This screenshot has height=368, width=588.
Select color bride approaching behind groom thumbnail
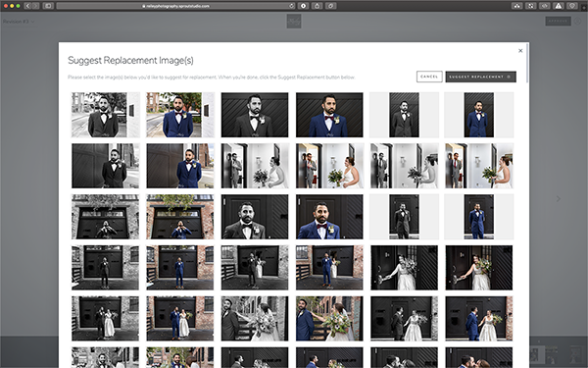click(x=329, y=267)
